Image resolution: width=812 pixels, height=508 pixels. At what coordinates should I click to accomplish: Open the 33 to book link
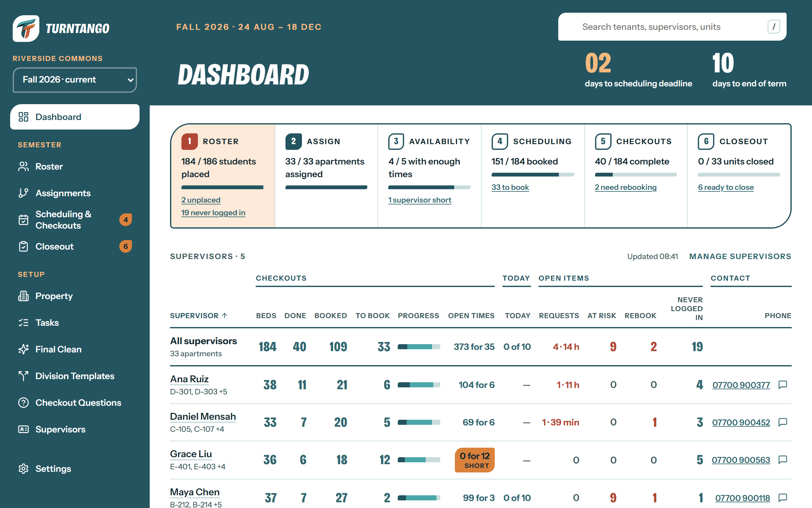click(x=510, y=187)
